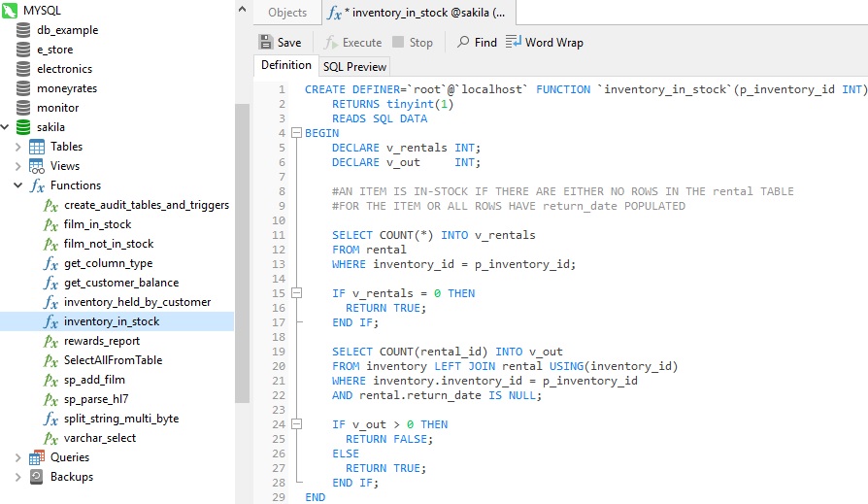Collapse the Functions node
The width and height of the screenshot is (868, 504).
(x=17, y=185)
